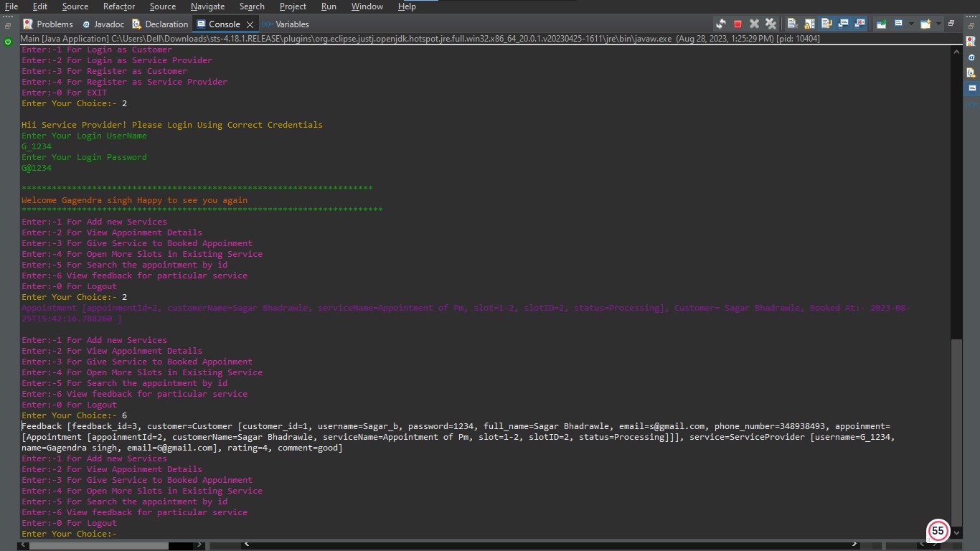Click the "Welcome Gagendra singh" console line
980x551 pixels.
tap(134, 200)
